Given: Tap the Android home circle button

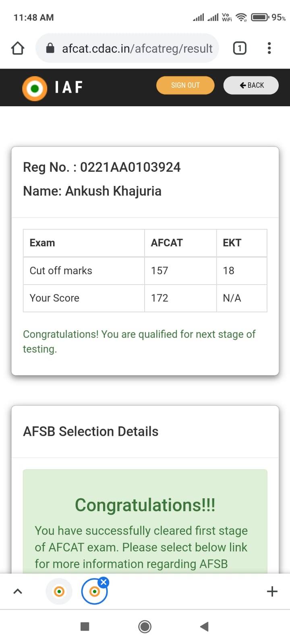Looking at the screenshot, I should click(x=145, y=626).
